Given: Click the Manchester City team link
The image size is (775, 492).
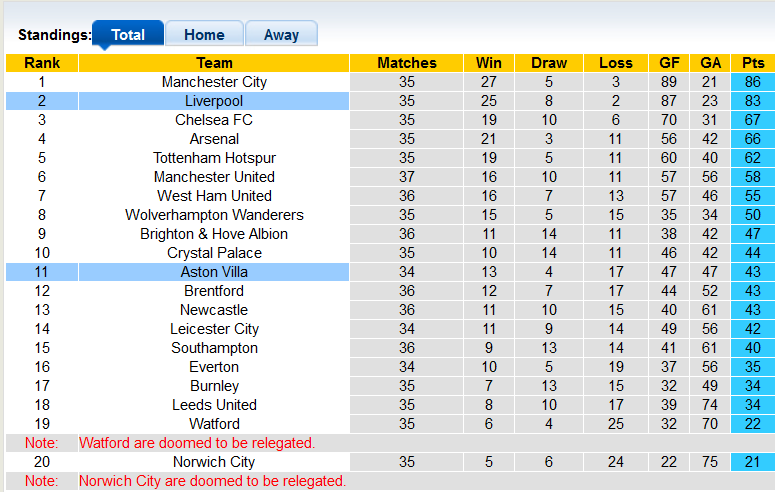Looking at the screenshot, I should pyautogui.click(x=214, y=82).
